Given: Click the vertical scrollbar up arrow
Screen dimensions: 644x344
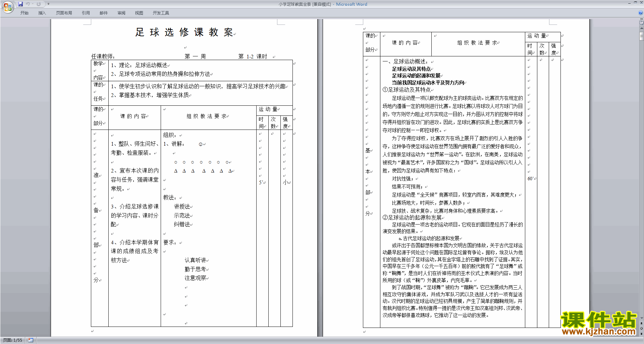Looking at the screenshot, I should pos(641,29).
